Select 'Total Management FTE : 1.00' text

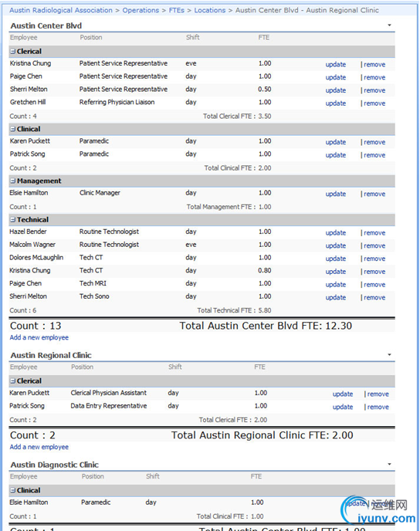pos(229,207)
